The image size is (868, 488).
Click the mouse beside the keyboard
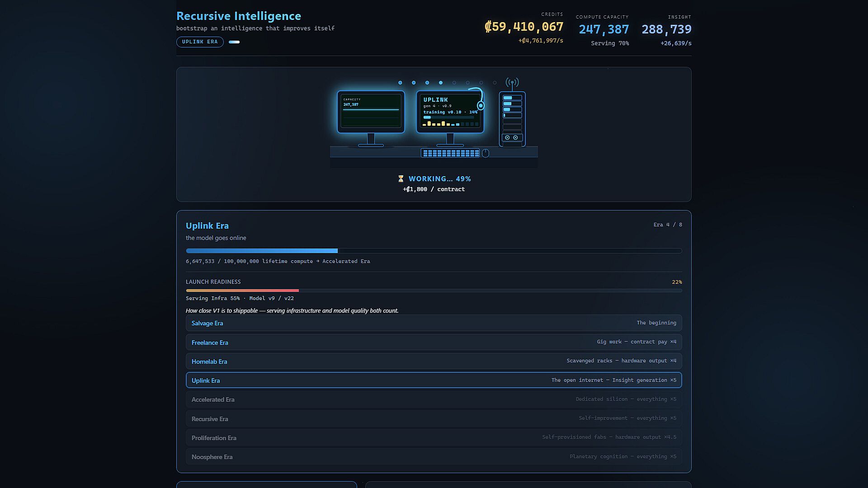click(x=486, y=153)
